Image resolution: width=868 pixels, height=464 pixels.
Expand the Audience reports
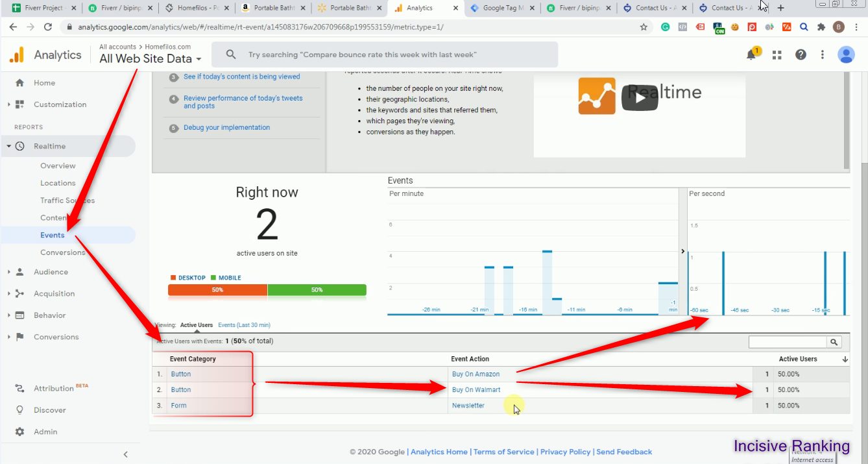click(x=8, y=272)
